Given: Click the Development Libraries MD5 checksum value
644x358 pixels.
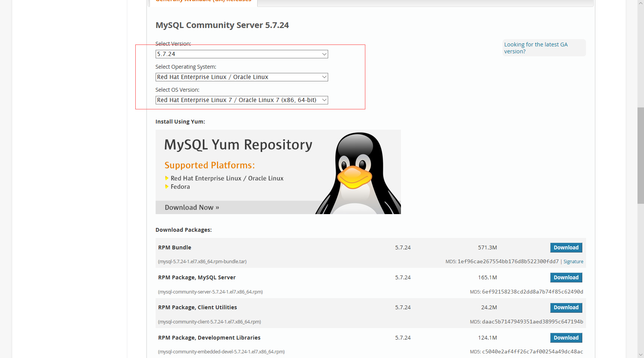Looking at the screenshot, I should [x=532, y=351].
